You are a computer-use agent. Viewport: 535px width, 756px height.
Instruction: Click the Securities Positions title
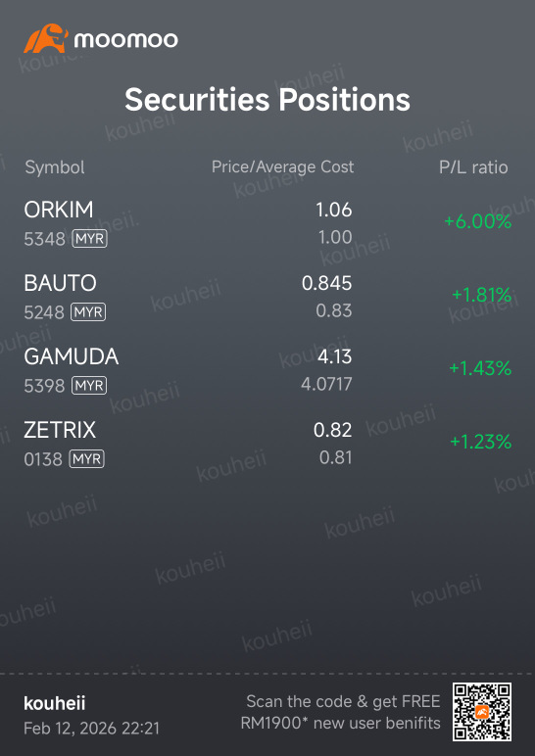267,100
